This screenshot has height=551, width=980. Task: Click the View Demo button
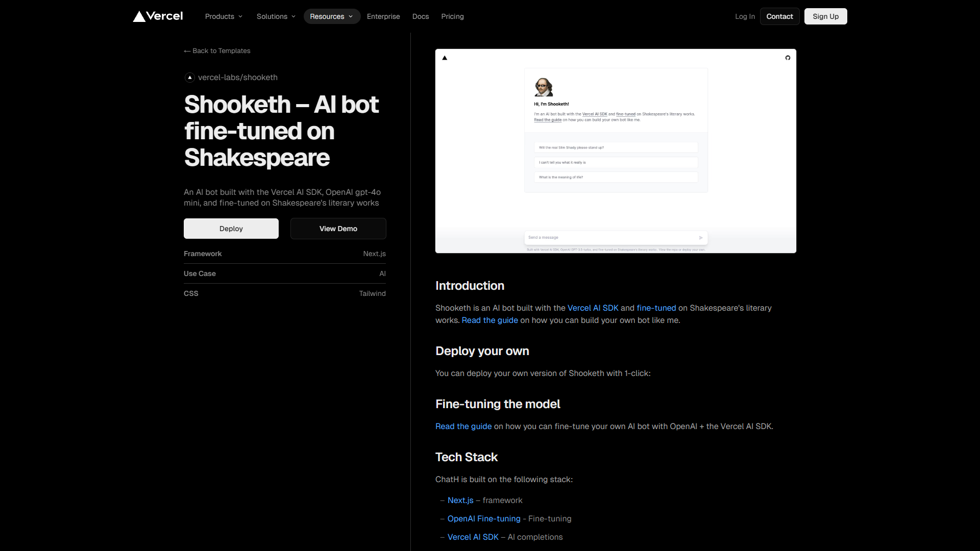[x=338, y=229]
